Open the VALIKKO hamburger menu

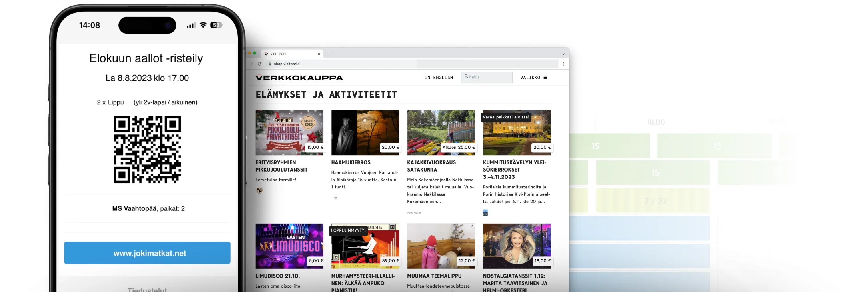pyautogui.click(x=533, y=78)
